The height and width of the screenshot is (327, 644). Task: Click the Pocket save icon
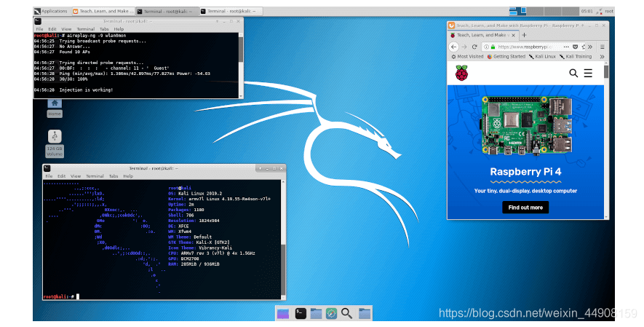coord(575,47)
